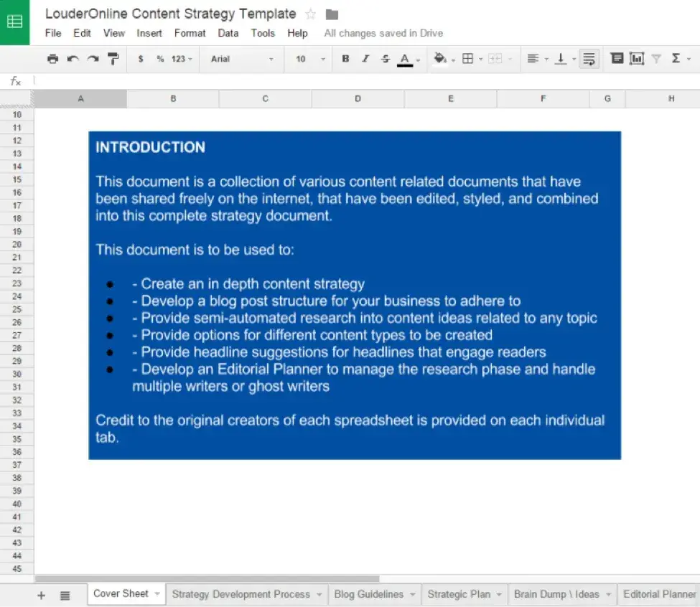
Task: Star this document
Action: point(310,14)
